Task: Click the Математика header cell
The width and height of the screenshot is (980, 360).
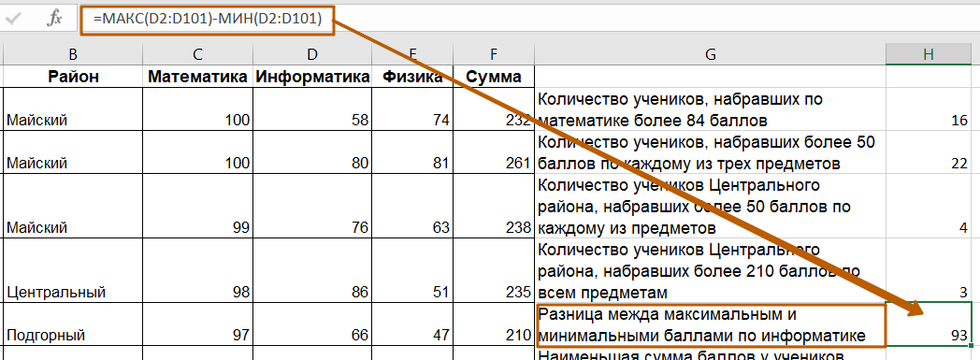Action: [197, 77]
